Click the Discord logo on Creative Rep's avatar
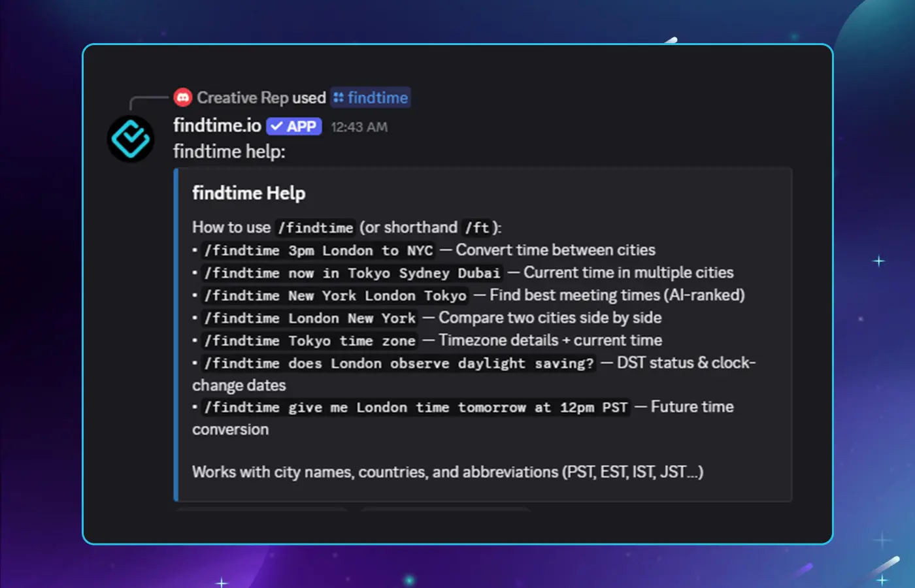Viewport: 915px width, 588px height. pyautogui.click(x=183, y=97)
